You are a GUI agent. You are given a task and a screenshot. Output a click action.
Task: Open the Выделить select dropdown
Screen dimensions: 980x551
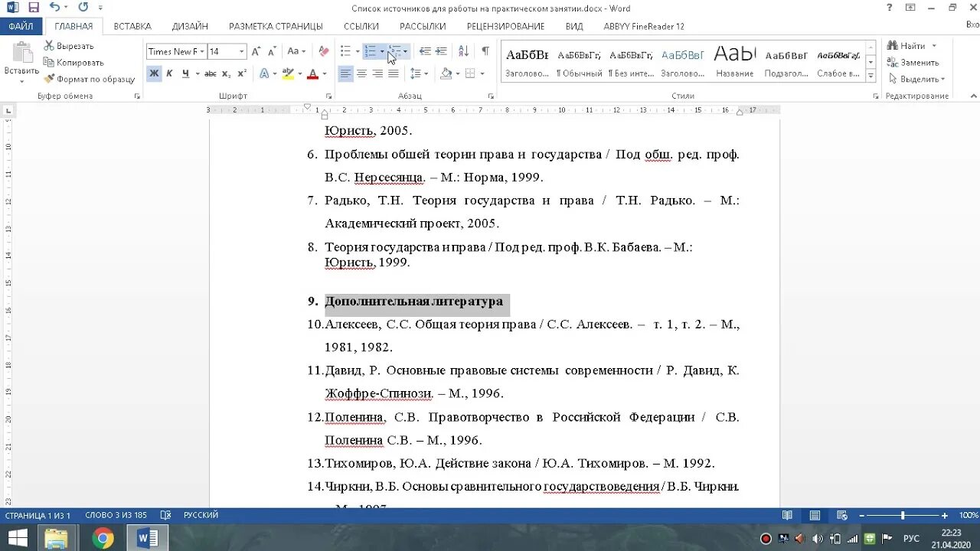(x=916, y=79)
